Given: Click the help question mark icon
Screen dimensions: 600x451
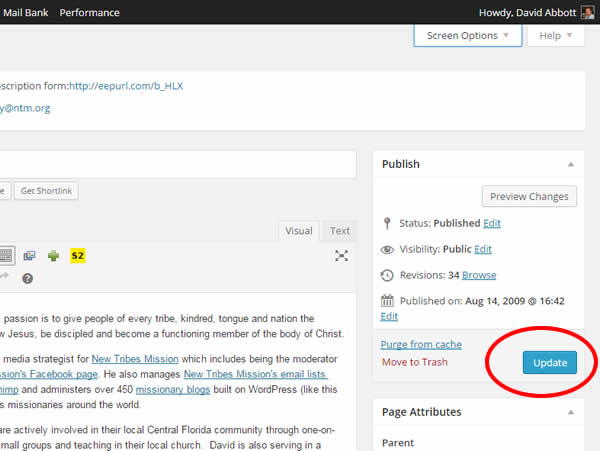Looking at the screenshot, I should [x=28, y=278].
